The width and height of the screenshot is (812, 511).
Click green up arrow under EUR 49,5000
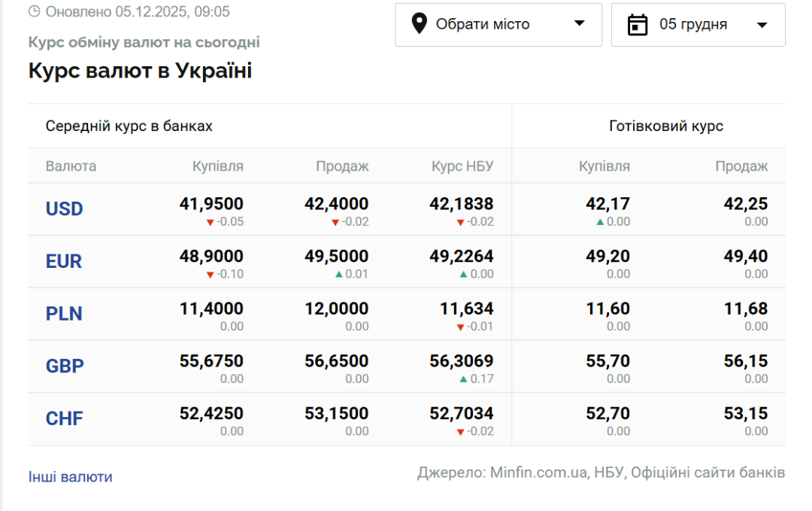339,274
